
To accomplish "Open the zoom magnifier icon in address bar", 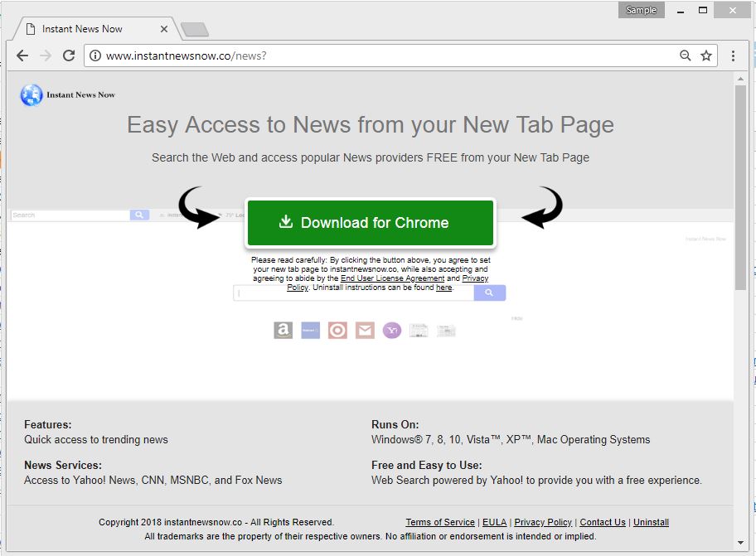I will [685, 56].
